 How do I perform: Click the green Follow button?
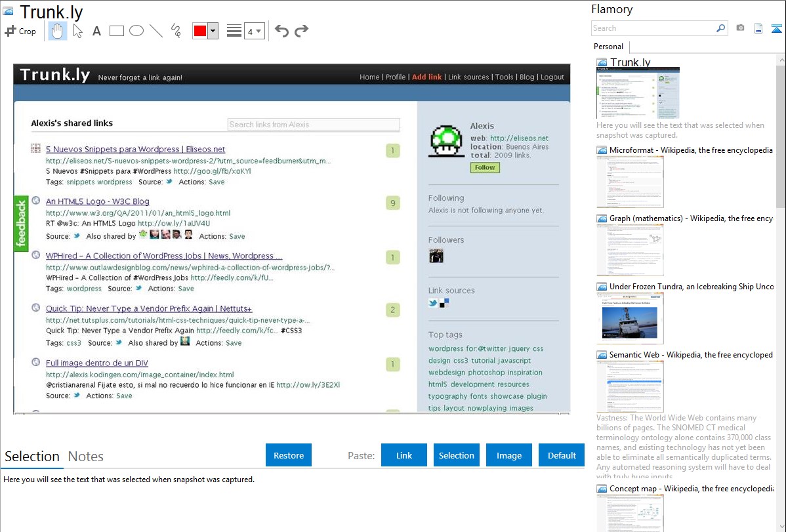[x=485, y=167]
